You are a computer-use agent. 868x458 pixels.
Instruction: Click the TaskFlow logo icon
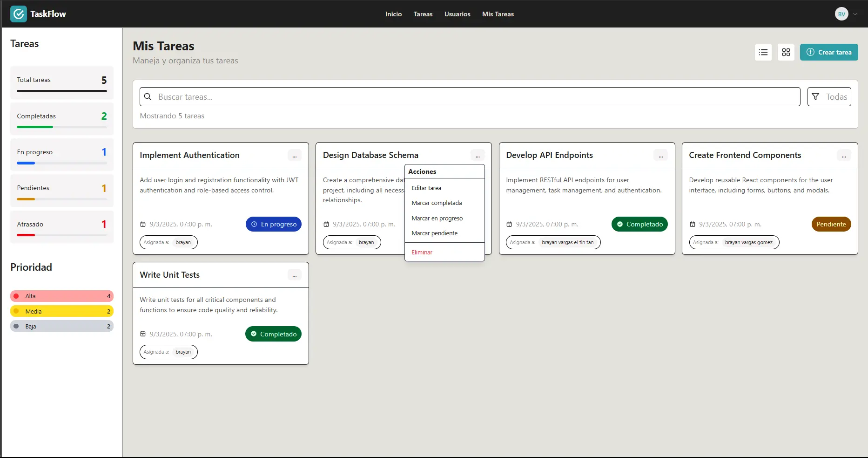[x=19, y=14]
